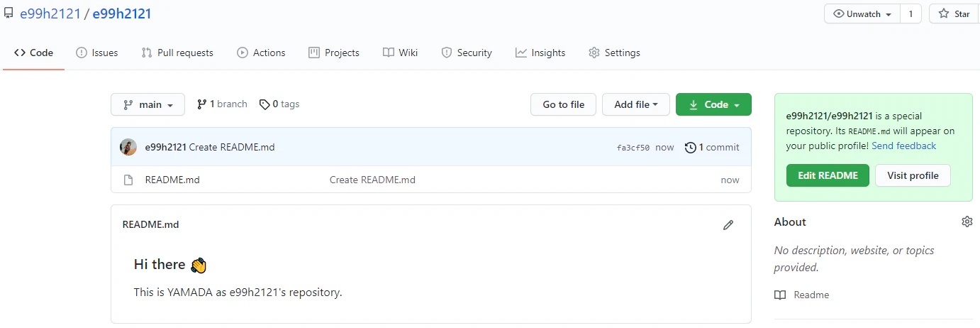Open the Projects tab
Viewport: 980px width, 328px height.
334,53
